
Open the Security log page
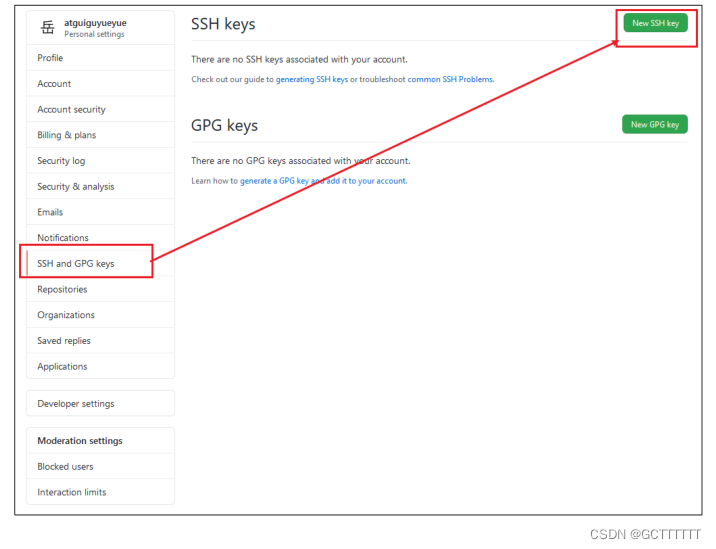coord(100,161)
